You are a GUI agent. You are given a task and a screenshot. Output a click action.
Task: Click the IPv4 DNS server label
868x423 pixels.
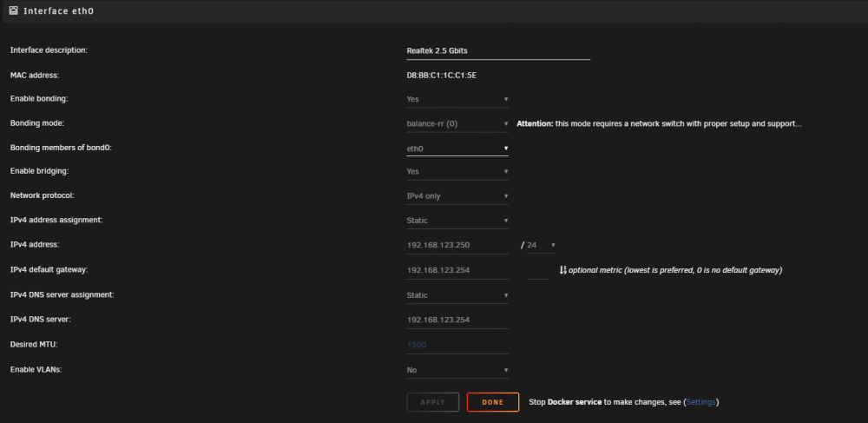coord(41,320)
